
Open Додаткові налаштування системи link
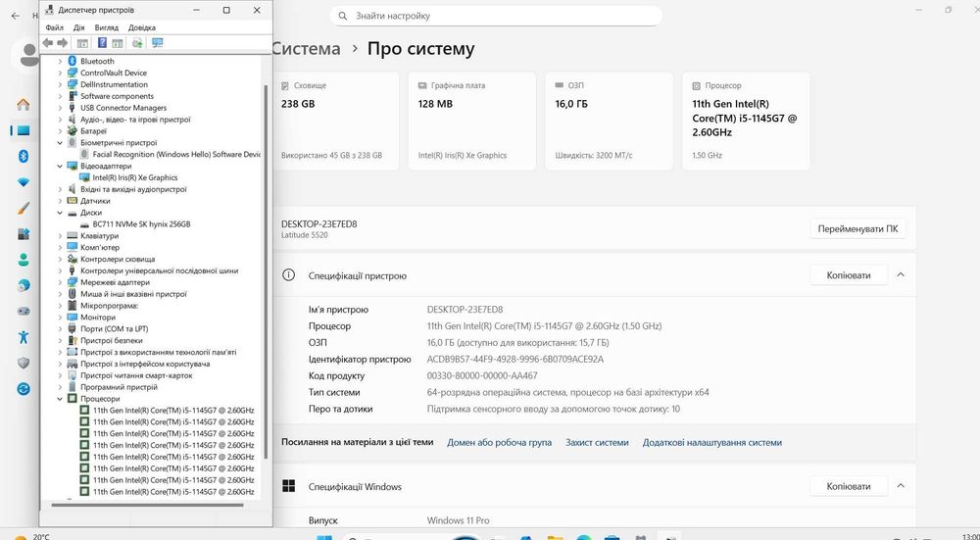711,443
